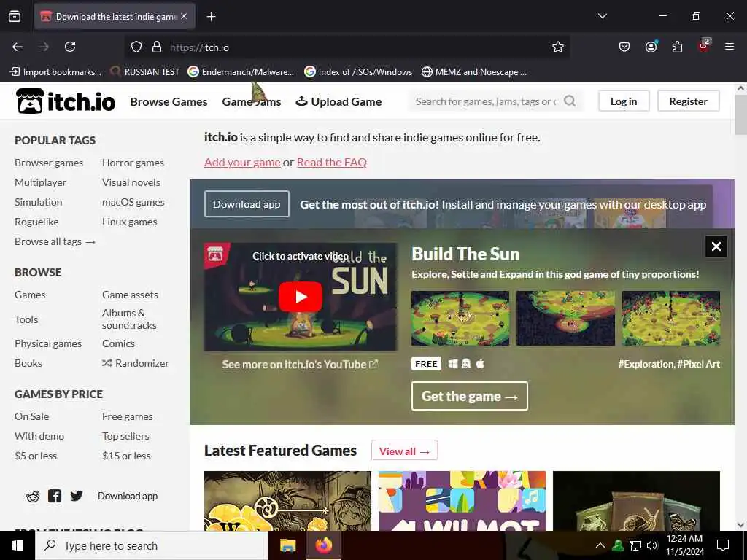The width and height of the screenshot is (747, 560).
Task: Click the Log in button
Action: 624,101
